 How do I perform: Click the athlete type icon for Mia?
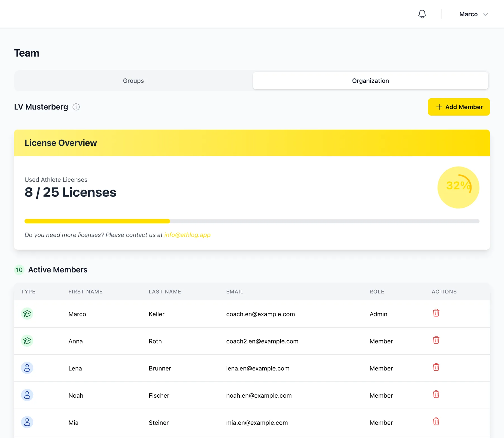pos(27,422)
